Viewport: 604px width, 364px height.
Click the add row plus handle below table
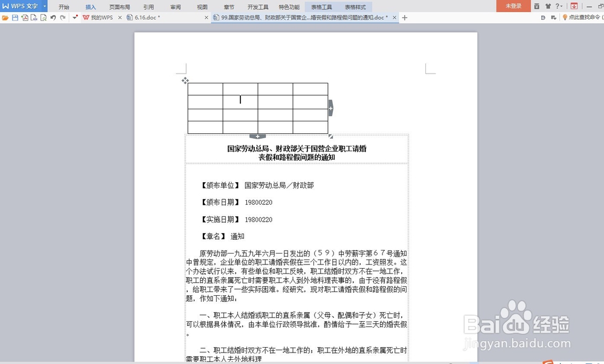point(257,136)
